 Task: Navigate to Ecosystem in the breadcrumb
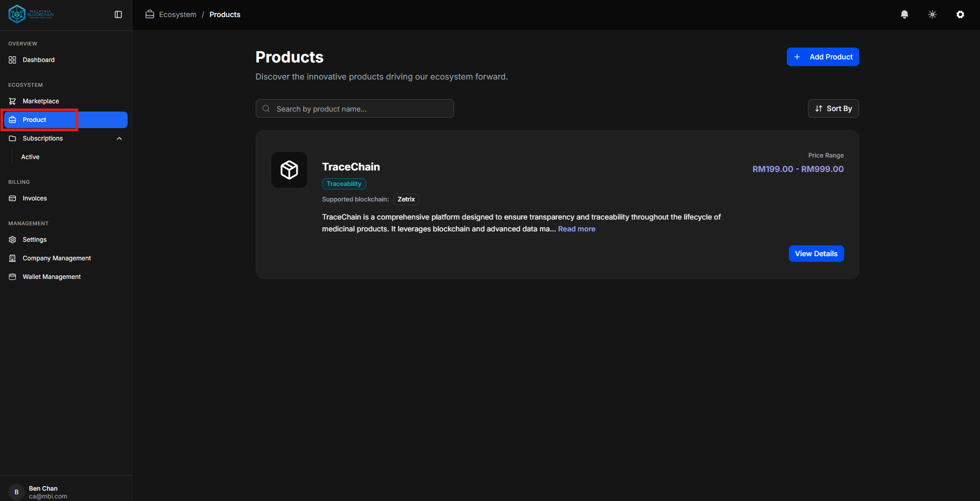[x=177, y=14]
